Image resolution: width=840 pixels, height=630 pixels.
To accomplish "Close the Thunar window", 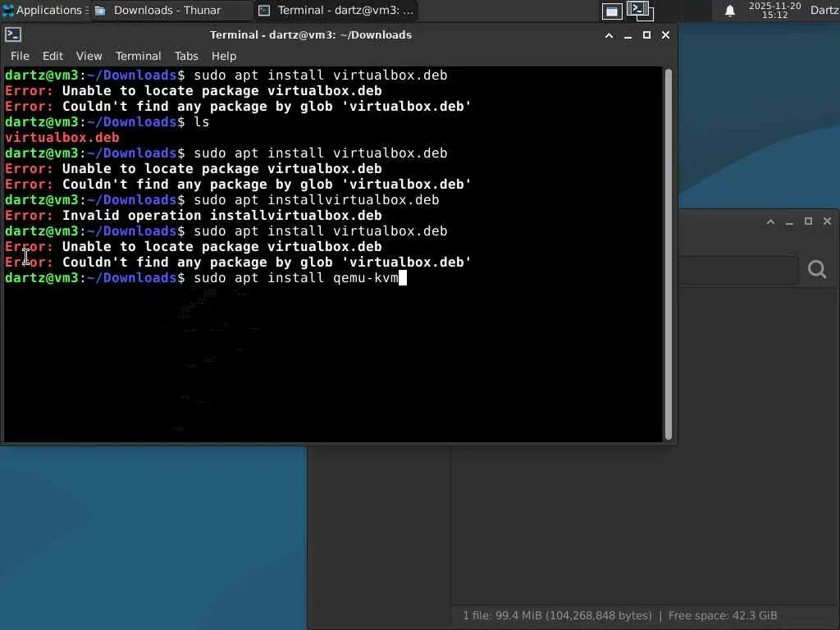I will click(x=827, y=221).
